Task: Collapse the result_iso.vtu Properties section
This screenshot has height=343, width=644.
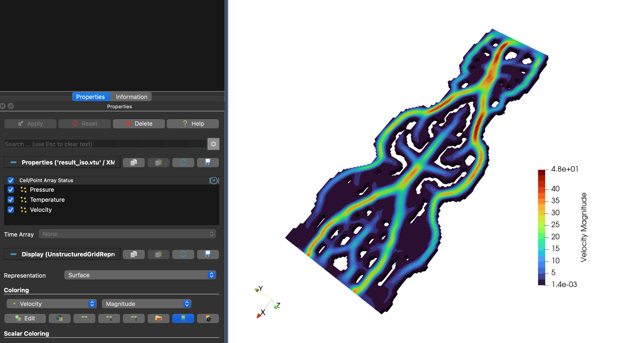Action: 14,163
